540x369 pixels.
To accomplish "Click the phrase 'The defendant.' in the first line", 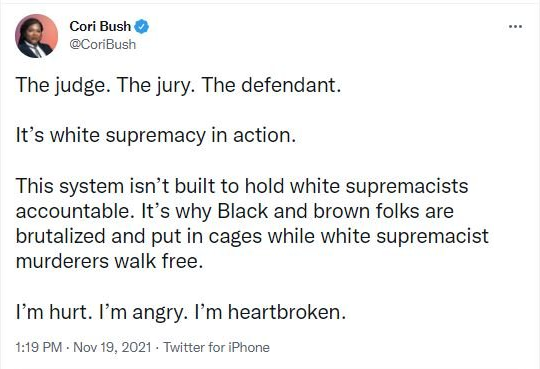I will click(x=271, y=85).
